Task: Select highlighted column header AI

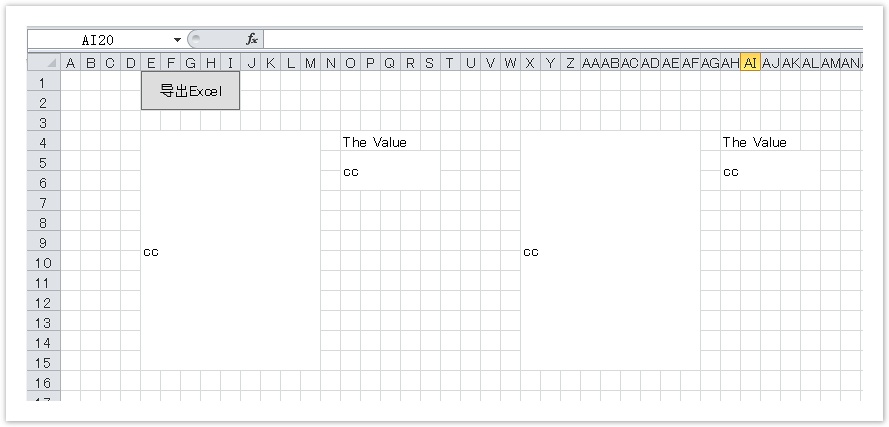Action: [750, 63]
